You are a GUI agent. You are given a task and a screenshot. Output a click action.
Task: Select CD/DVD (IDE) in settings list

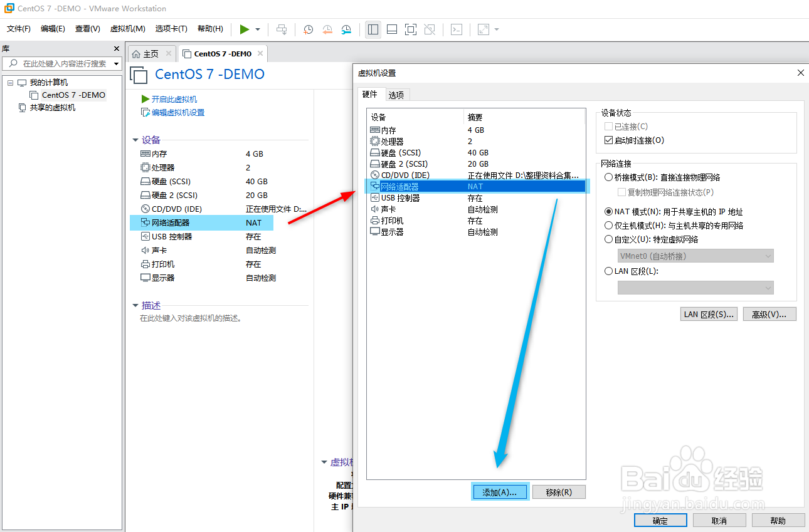(x=476, y=175)
